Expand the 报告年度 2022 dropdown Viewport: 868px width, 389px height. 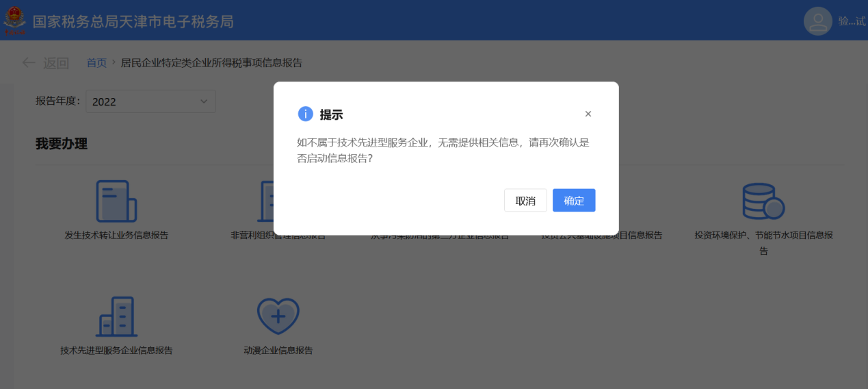[150, 101]
